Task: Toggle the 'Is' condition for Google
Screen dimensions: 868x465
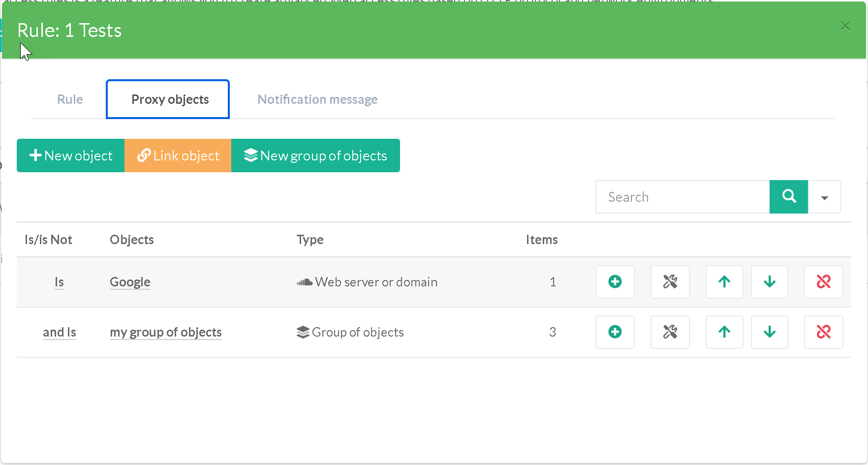Action: pos(59,282)
